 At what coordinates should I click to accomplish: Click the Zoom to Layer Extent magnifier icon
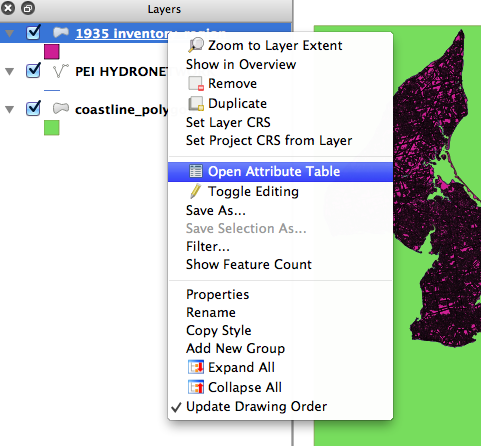point(196,45)
